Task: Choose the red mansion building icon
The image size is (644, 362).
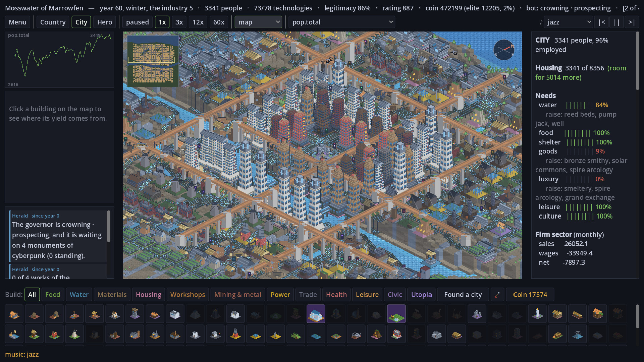Action: [x=396, y=334]
